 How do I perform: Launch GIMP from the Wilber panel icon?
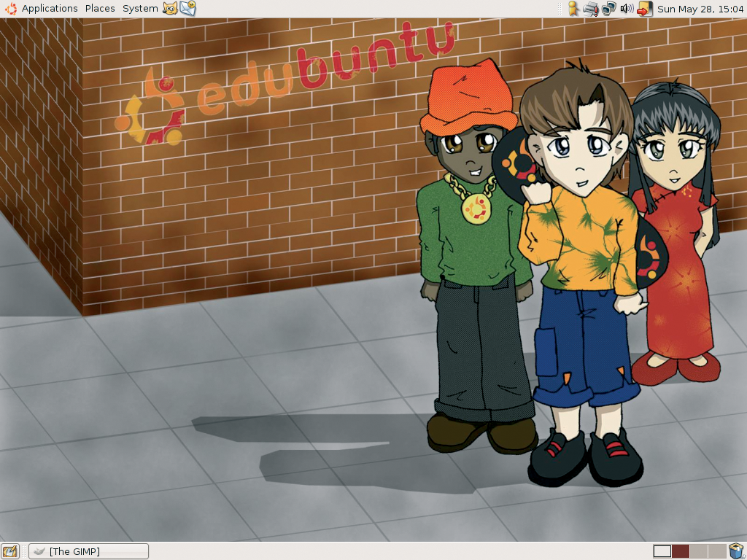(x=170, y=8)
